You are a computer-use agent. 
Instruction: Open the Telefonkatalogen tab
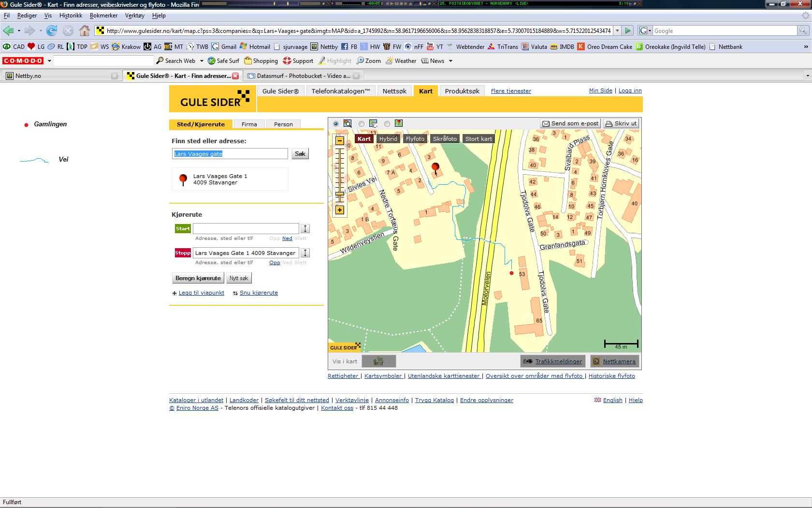pyautogui.click(x=340, y=91)
